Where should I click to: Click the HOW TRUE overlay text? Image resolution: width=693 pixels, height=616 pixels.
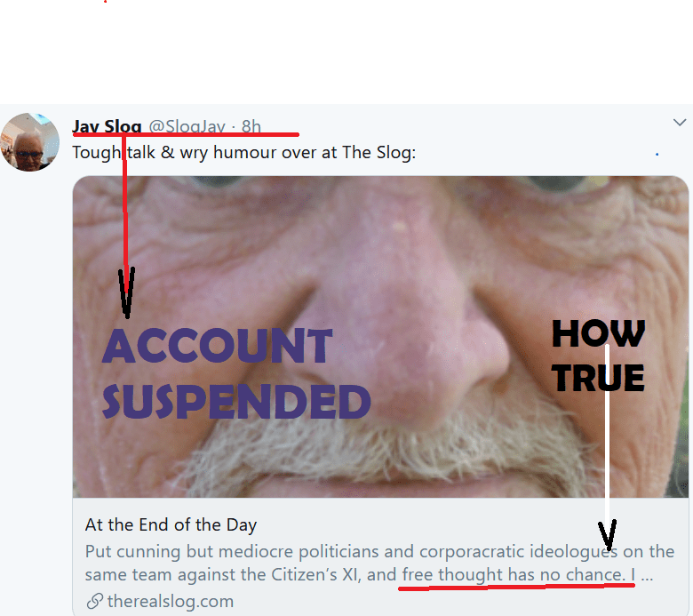coord(599,356)
